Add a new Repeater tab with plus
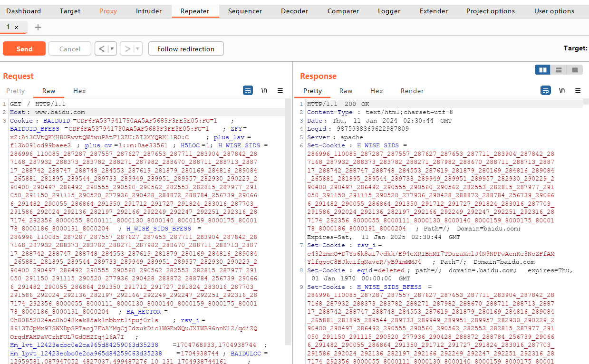The width and height of the screenshot is (589, 364). (x=38, y=27)
